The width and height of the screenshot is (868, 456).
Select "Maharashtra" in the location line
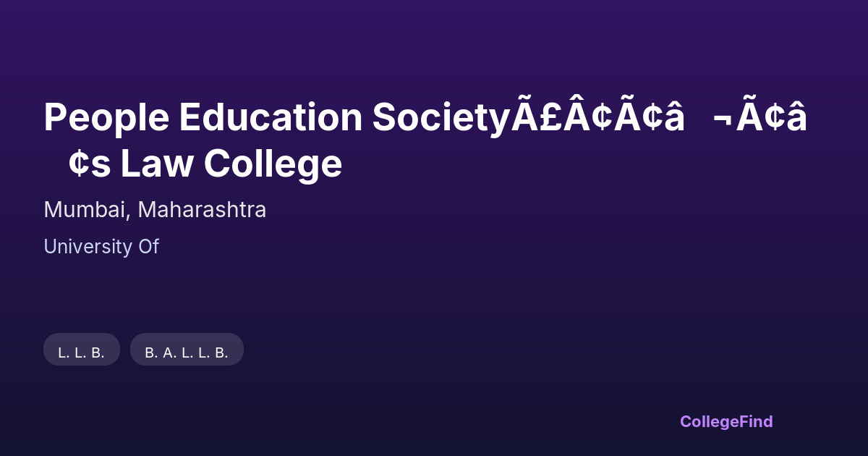point(202,210)
